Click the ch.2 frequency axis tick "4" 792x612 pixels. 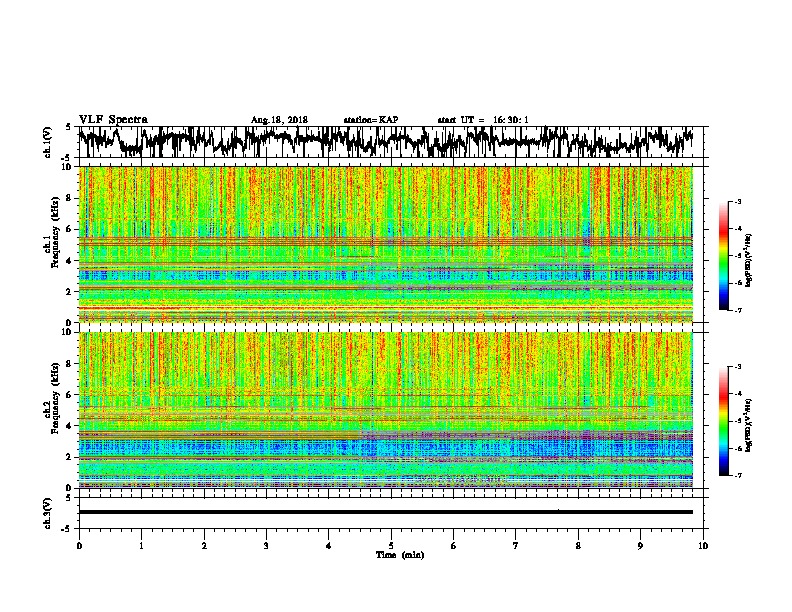[x=71, y=426]
